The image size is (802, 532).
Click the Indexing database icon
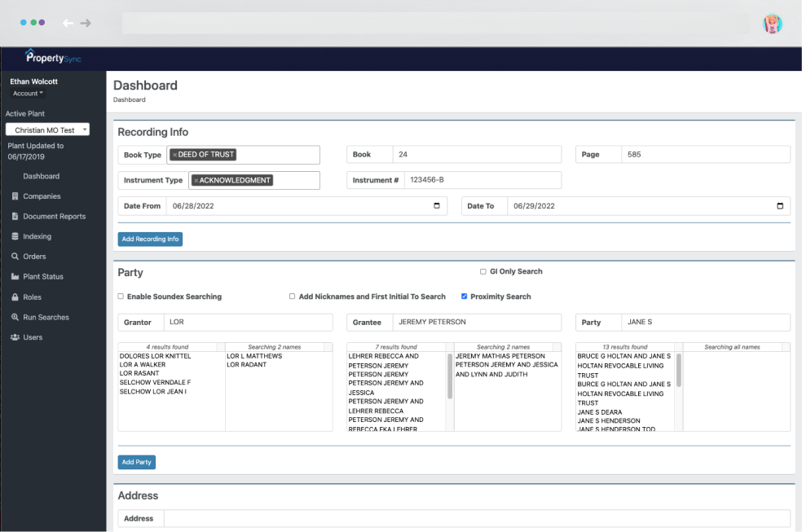(15, 237)
